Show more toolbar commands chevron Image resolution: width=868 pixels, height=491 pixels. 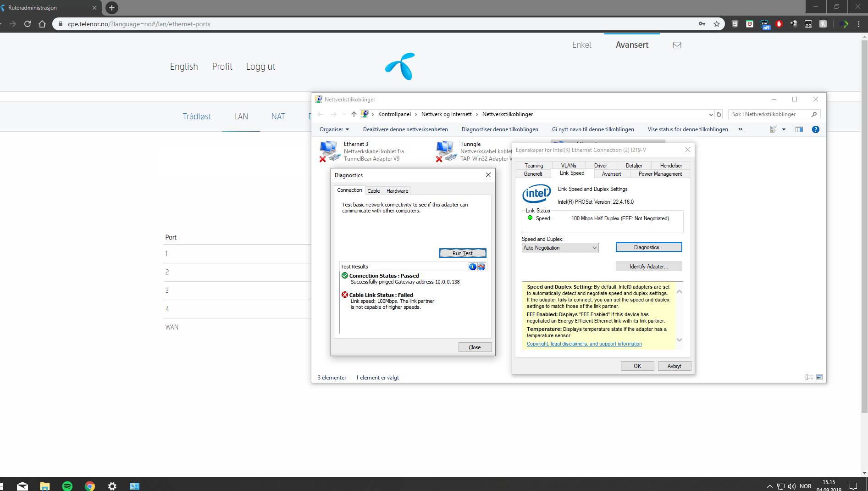tap(740, 129)
